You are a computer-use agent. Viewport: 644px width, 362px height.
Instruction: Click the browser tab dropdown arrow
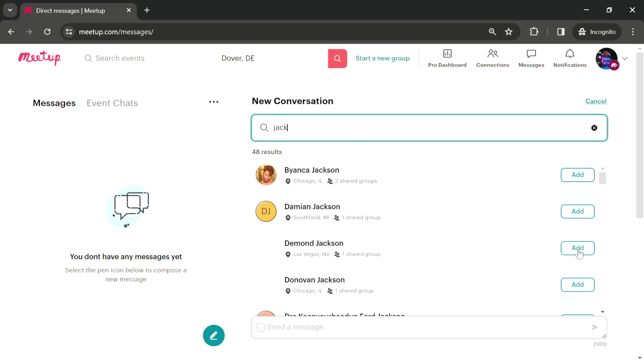[10, 10]
